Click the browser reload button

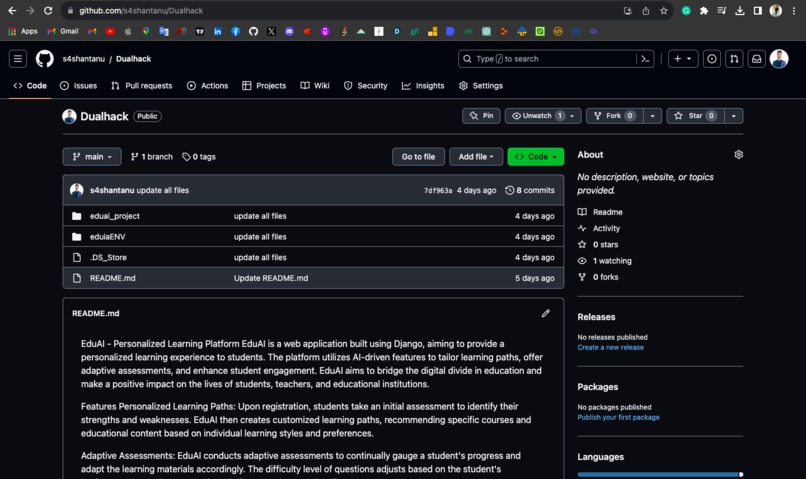click(x=48, y=10)
